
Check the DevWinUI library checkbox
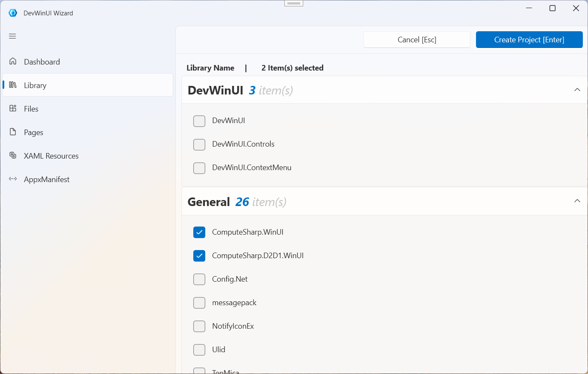tap(199, 121)
